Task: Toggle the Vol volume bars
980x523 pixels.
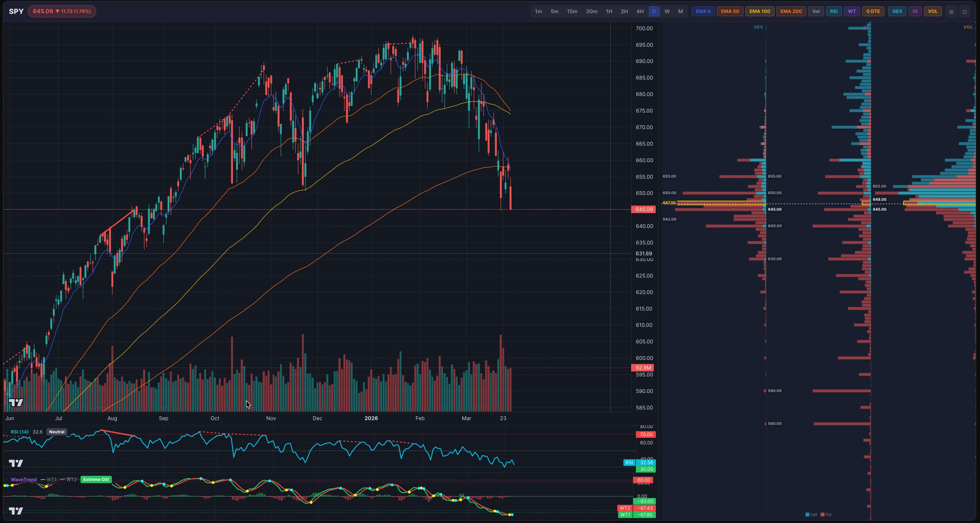Action: (816, 11)
